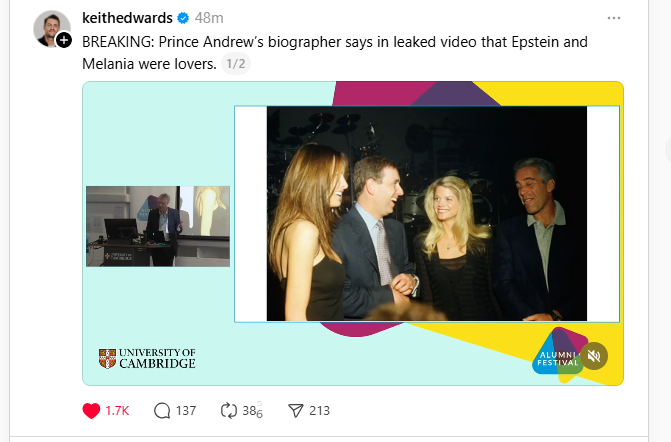Follow keithedwards via plus badge on avatar
Viewport: 671px width, 442px height.
64,40
